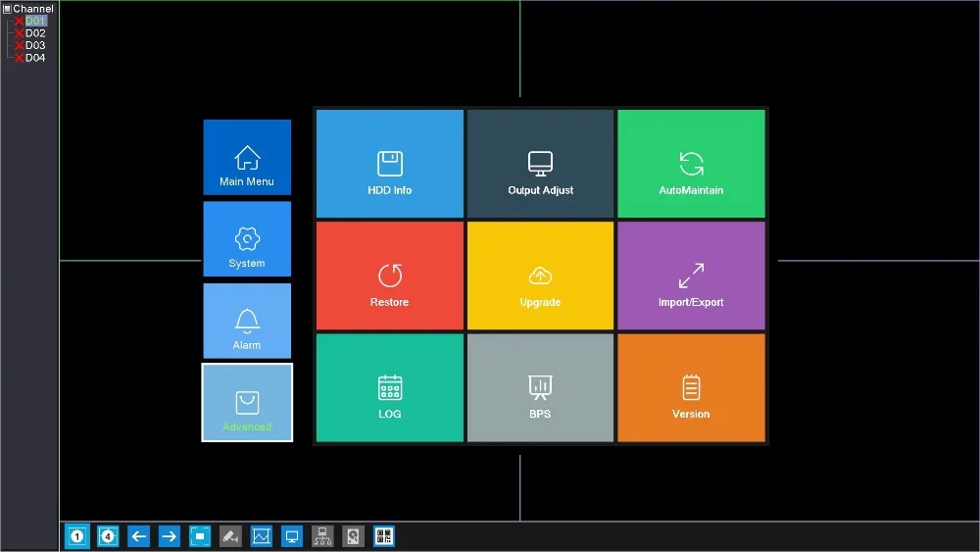Open the Output Adjust tile
The width and height of the screenshot is (980, 552).
click(x=540, y=164)
